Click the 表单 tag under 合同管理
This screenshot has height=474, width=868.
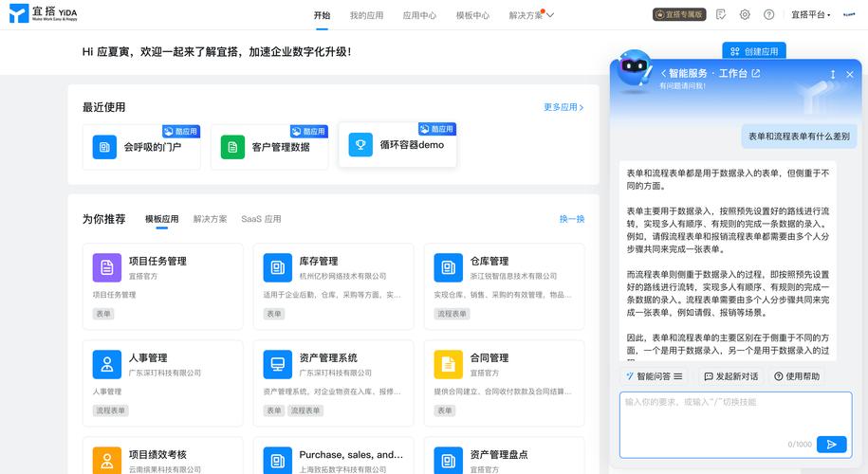pos(445,410)
